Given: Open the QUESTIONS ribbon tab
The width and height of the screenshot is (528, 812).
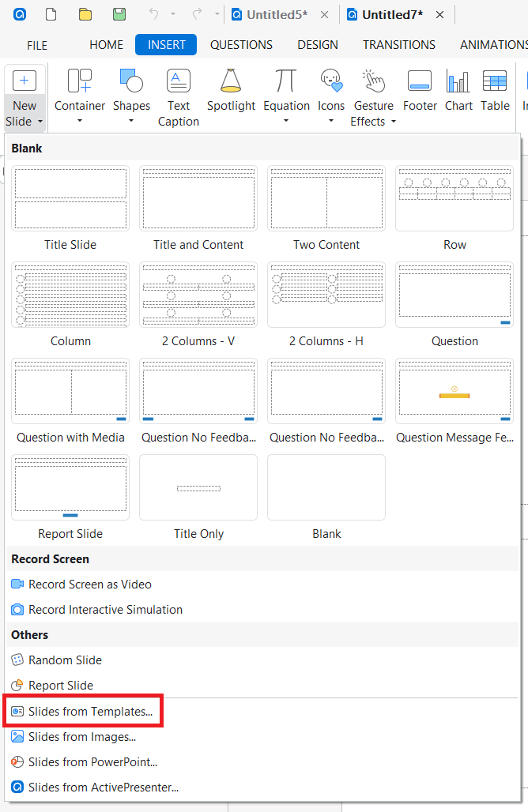Looking at the screenshot, I should click(x=241, y=45).
